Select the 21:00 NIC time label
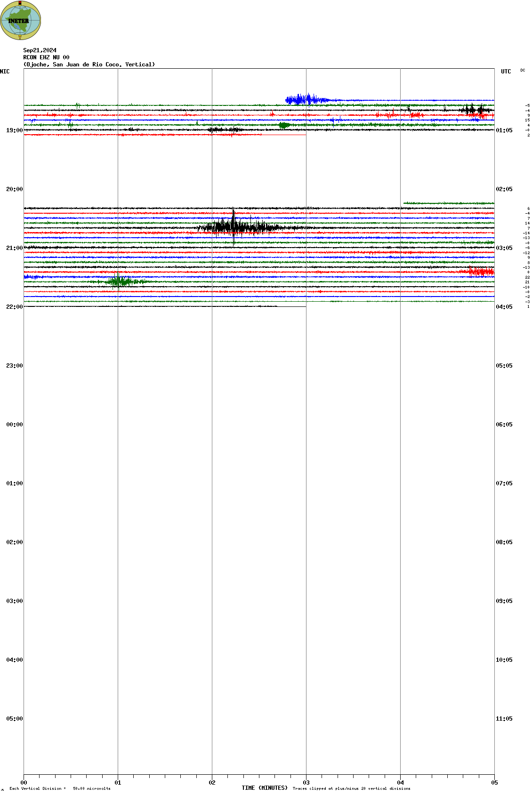532x795 pixels. coord(14,248)
